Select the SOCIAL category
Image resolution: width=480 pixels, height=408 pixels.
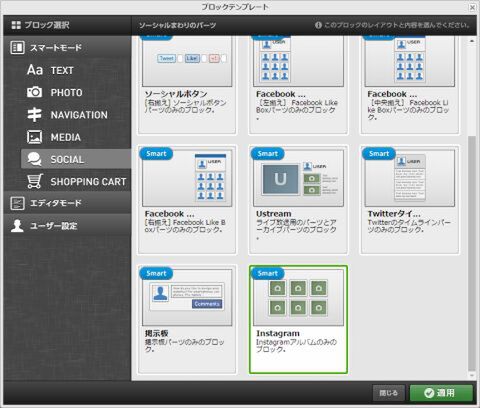coord(76,159)
